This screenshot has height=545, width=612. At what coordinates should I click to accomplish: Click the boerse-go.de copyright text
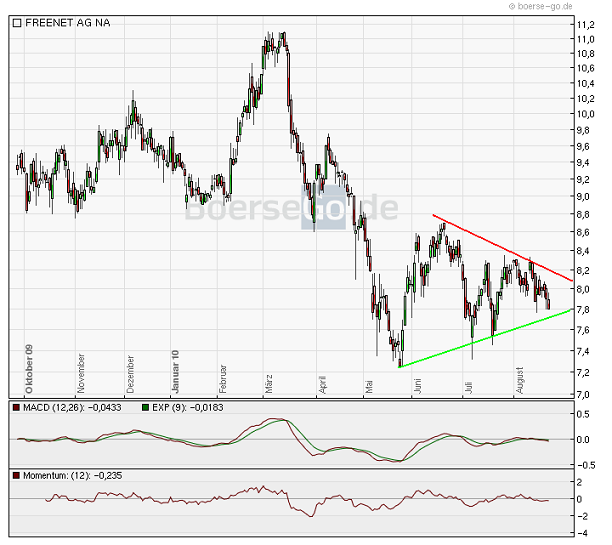click(x=541, y=6)
